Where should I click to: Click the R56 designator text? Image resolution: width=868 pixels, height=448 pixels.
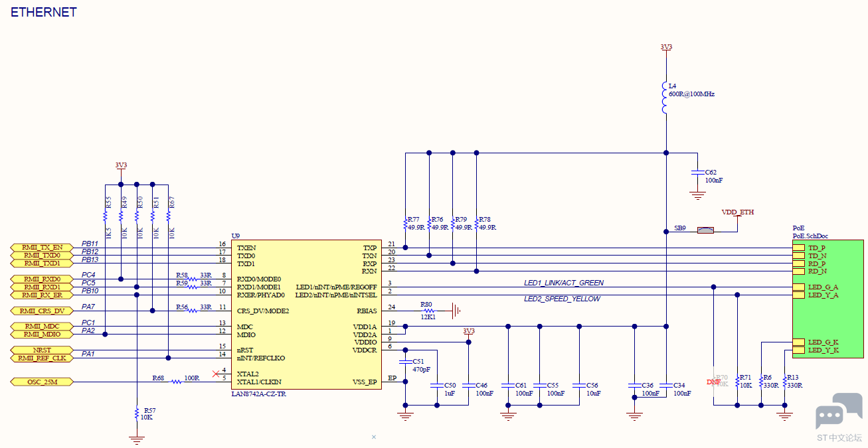(x=182, y=307)
